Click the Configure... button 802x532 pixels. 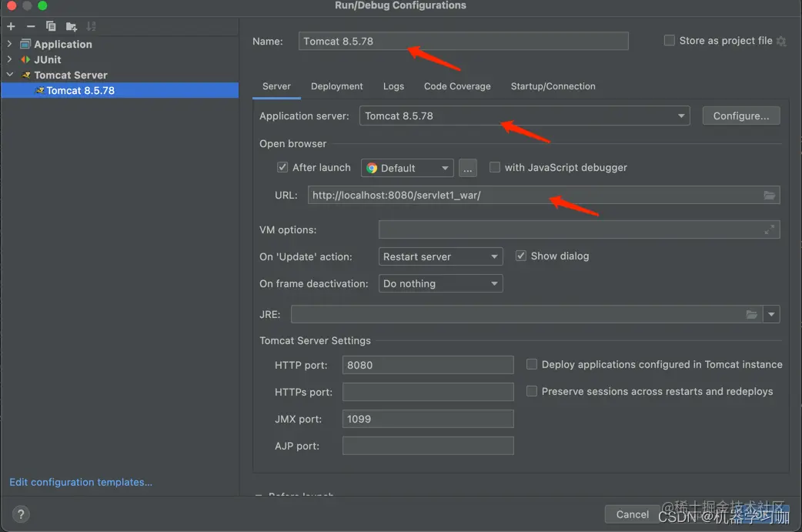tap(741, 115)
